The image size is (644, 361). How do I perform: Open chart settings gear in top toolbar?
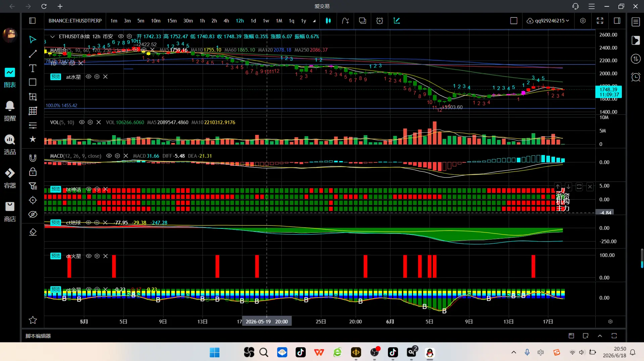click(583, 21)
